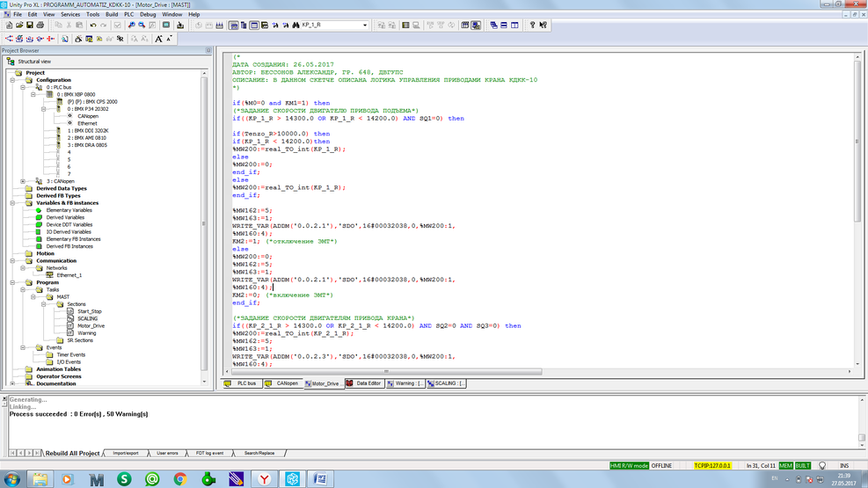This screenshot has height=488, width=868.
Task: Open the Motor_Drive section in project tree
Action: coord(91,326)
